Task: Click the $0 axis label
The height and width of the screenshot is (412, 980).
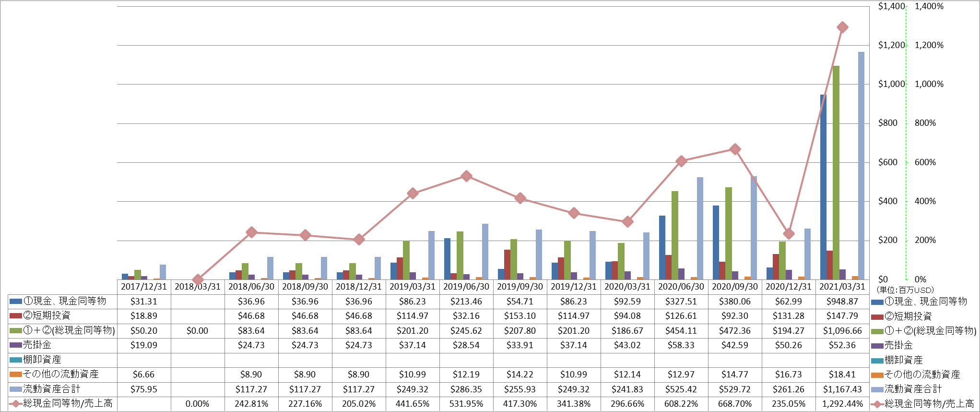Action: pos(883,279)
